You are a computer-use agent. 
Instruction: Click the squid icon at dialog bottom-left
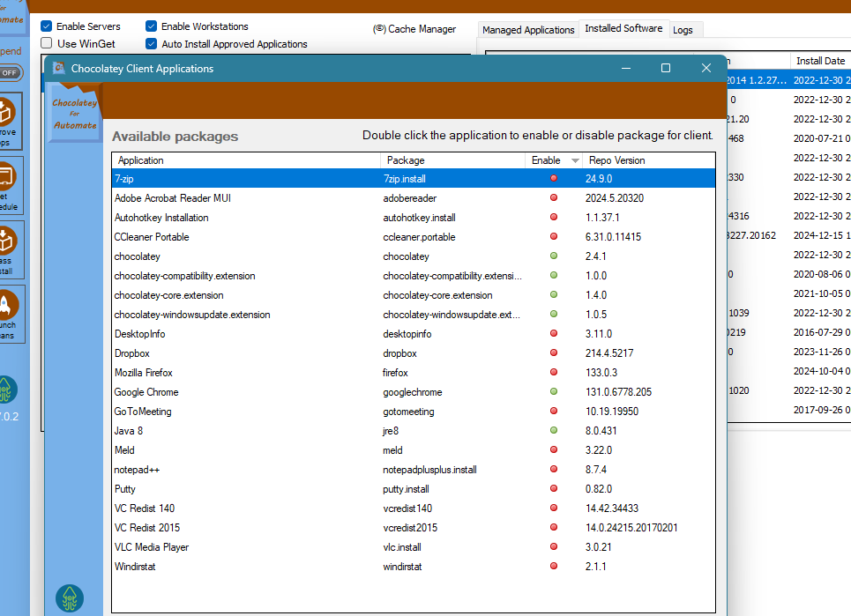[x=70, y=597]
